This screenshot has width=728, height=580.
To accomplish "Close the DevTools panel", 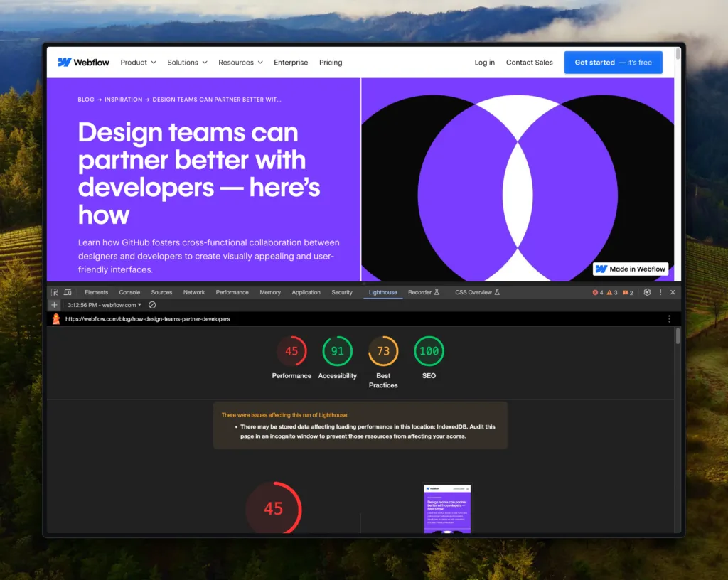I will tap(673, 292).
